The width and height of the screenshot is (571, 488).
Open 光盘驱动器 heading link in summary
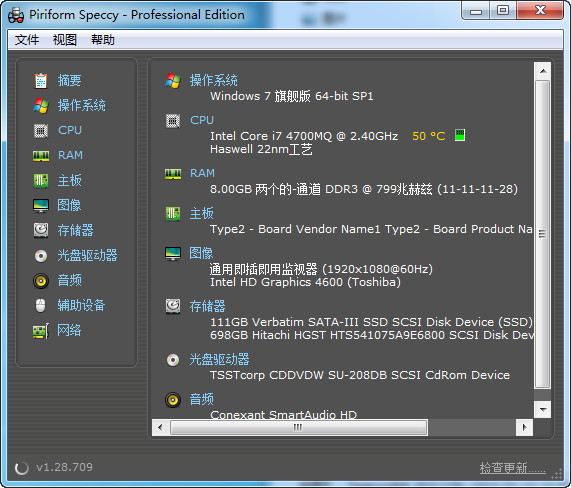219,360
